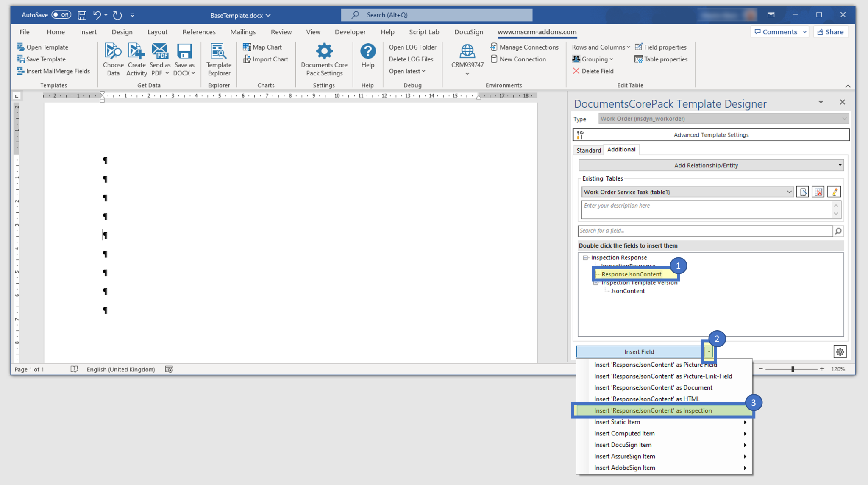Open Insert Field options via the gear icon
868x485 pixels.
point(840,351)
